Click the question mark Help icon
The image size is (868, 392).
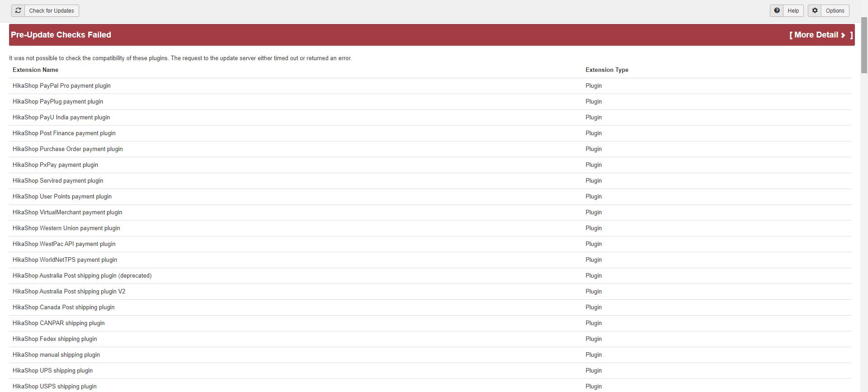click(x=777, y=10)
